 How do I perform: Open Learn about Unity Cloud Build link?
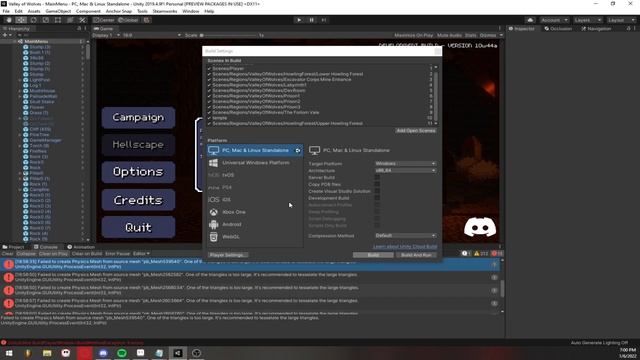[x=405, y=247]
